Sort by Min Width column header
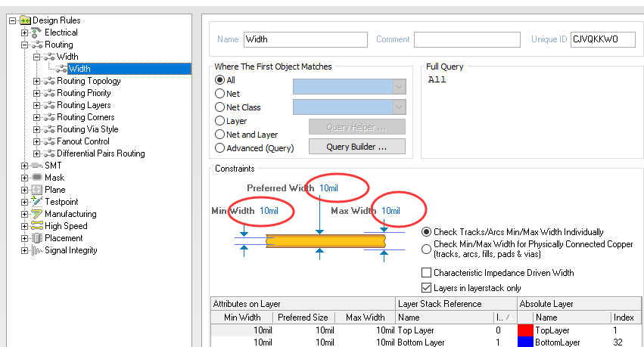 [x=242, y=318]
